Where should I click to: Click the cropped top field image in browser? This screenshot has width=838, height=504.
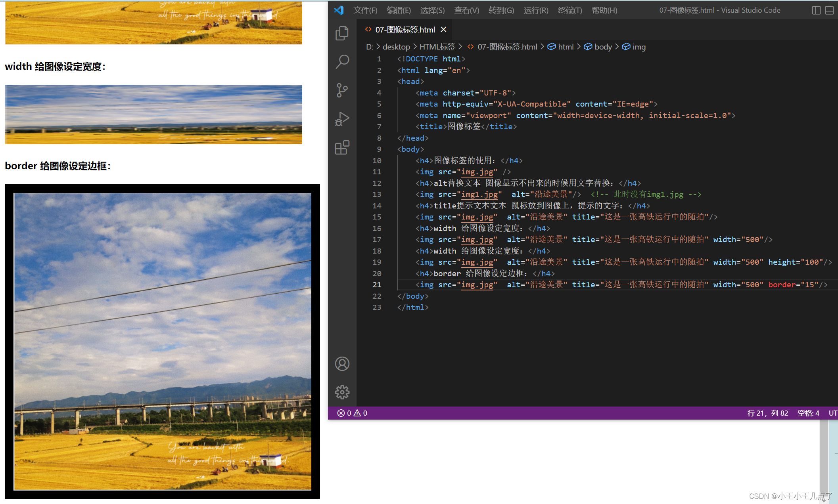pyautogui.click(x=153, y=22)
